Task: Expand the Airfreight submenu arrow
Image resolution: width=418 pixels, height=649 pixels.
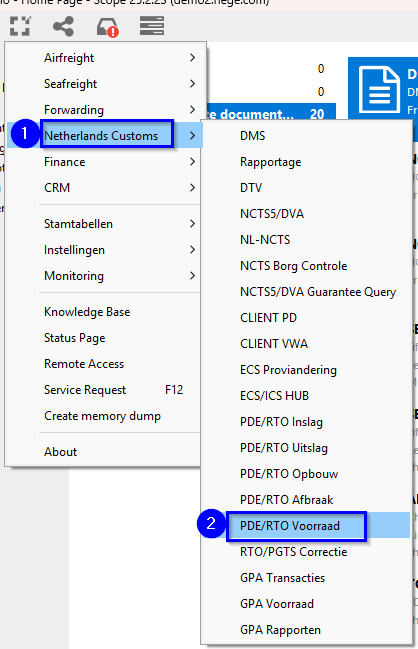Action: [192, 58]
